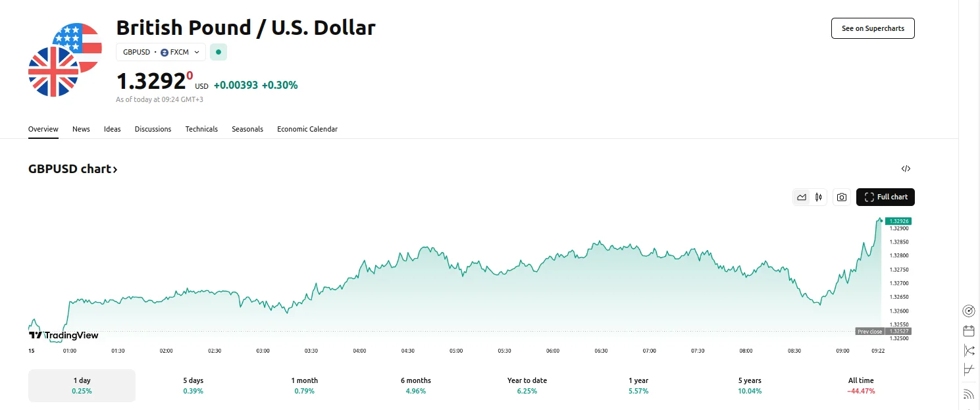Click the See on Supercharts button

[873, 28]
